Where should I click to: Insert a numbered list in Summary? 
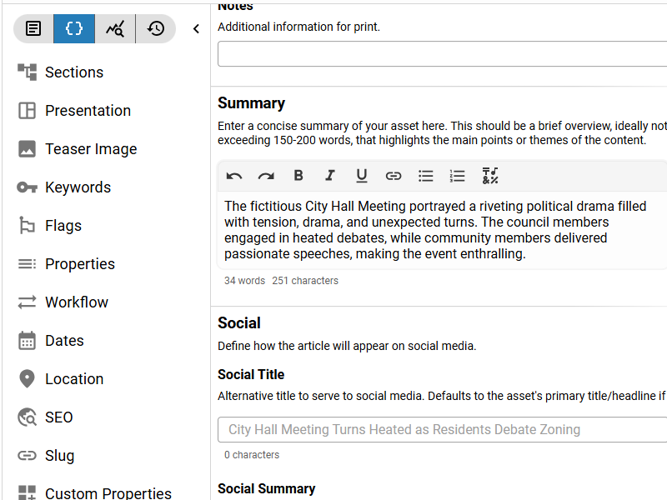coord(458,176)
